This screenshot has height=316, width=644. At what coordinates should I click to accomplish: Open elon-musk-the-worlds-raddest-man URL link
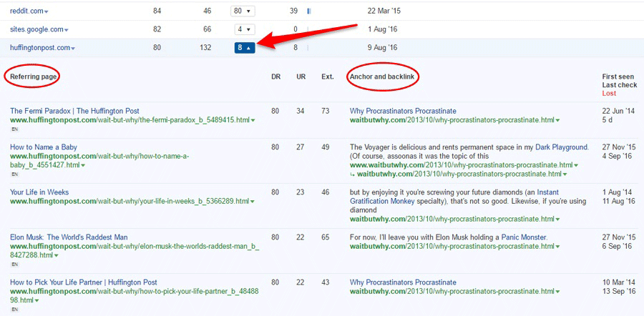[135, 251]
